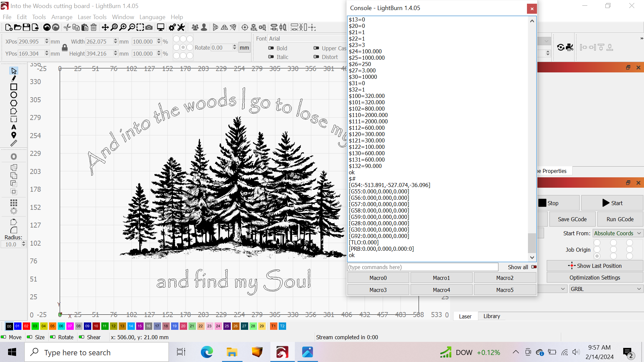644x362 pixels.
Task: Select the Measure ruler tool
Action: pos(14,143)
